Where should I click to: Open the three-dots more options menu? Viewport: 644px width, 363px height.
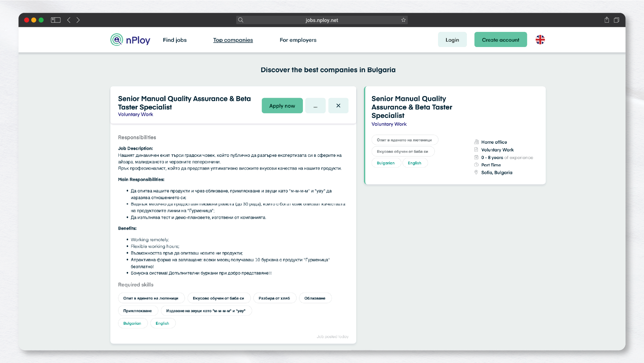(315, 105)
